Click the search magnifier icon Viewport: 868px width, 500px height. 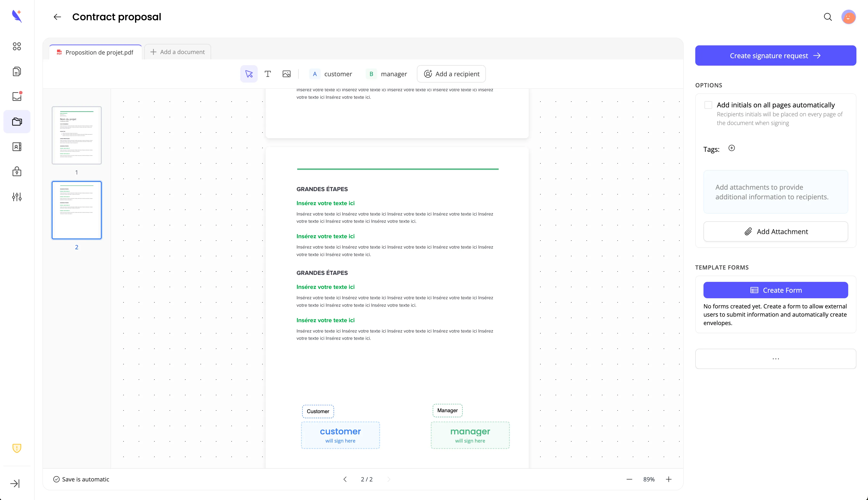pos(828,17)
